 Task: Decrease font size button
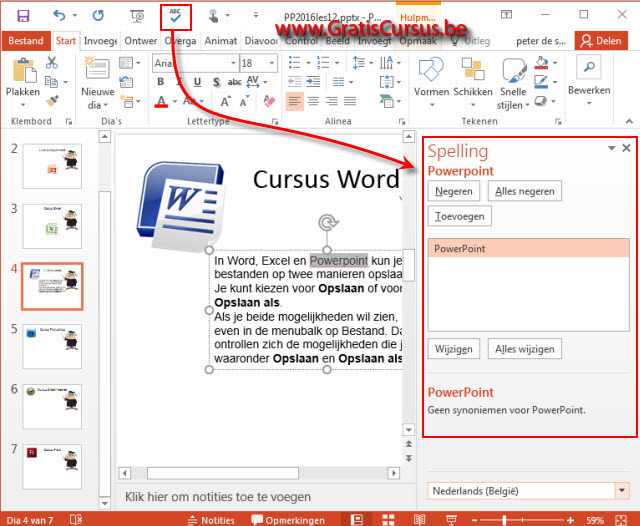[x=244, y=101]
